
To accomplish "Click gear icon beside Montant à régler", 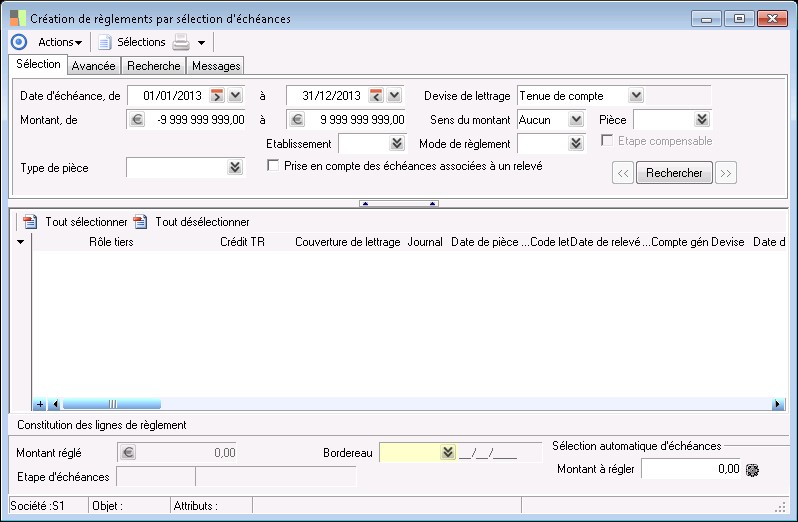I will pyautogui.click(x=752, y=470).
